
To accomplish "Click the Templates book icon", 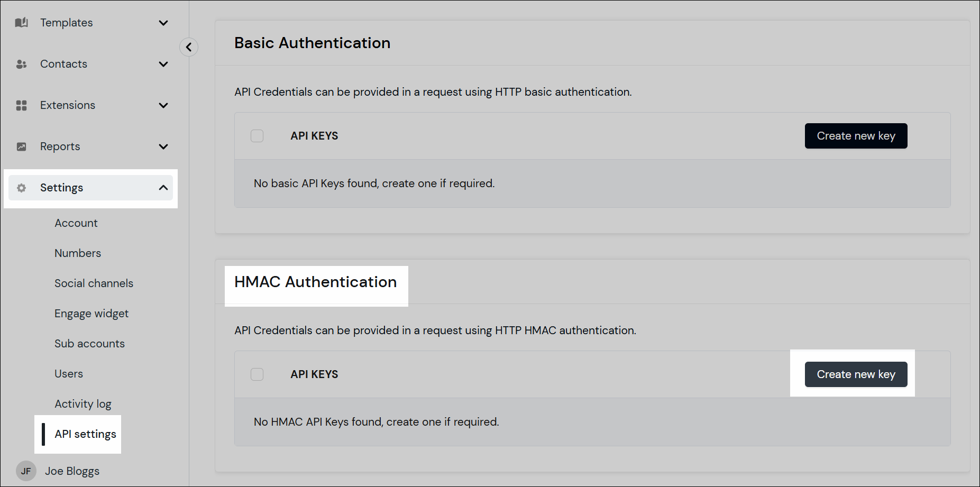I will click(x=21, y=22).
